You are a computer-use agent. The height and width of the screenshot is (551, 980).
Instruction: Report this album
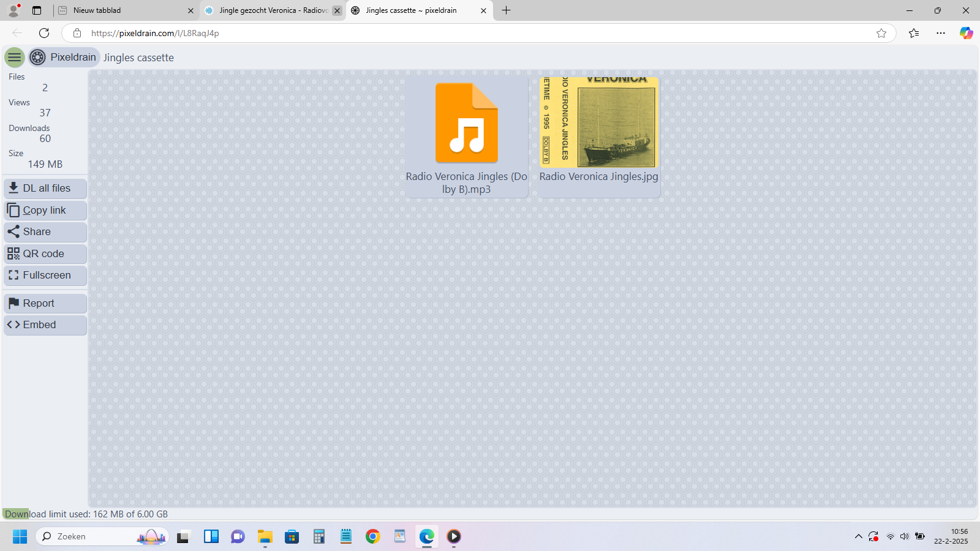pyautogui.click(x=45, y=304)
